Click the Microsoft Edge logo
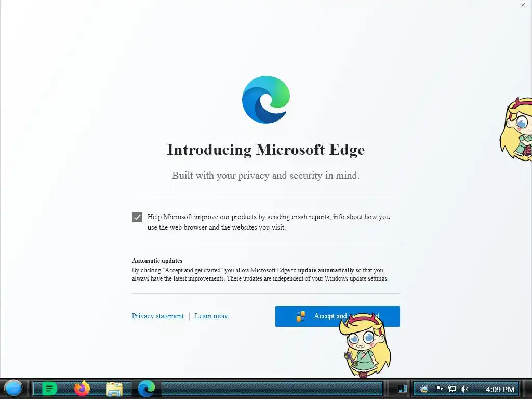This screenshot has width=532, height=399. (x=266, y=100)
